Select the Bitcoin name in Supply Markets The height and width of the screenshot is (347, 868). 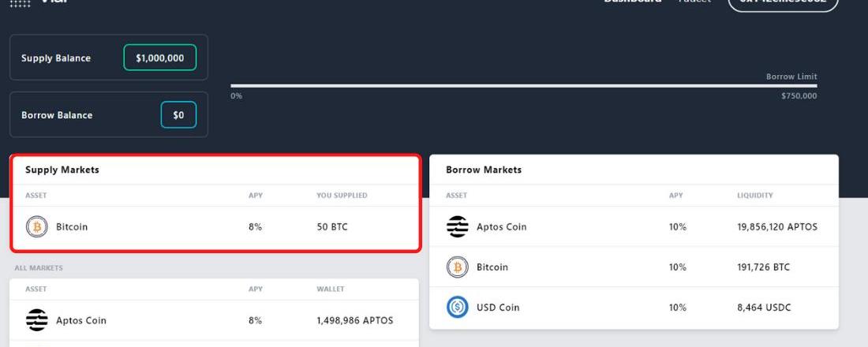click(x=72, y=227)
